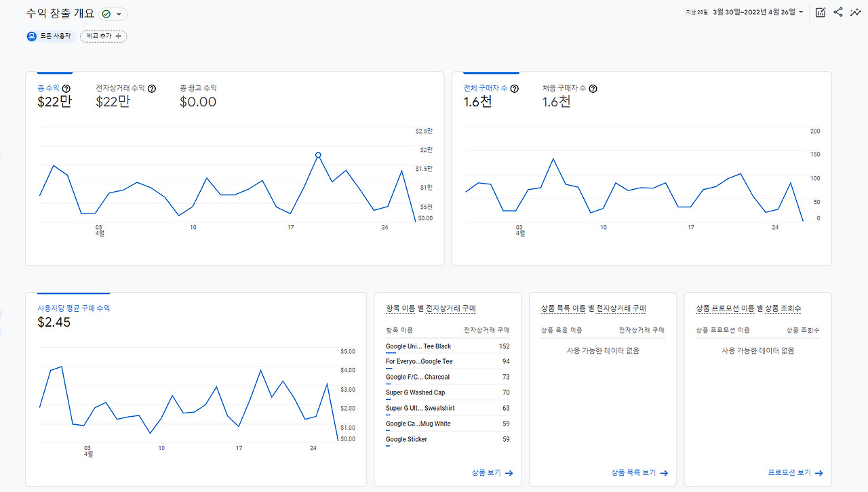Click the 수익 창출 개요 page title
The width and height of the screenshot is (868, 492).
60,14
